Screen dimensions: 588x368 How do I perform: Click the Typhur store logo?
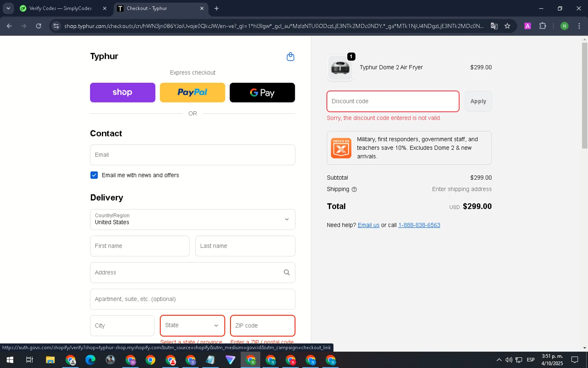(104, 56)
